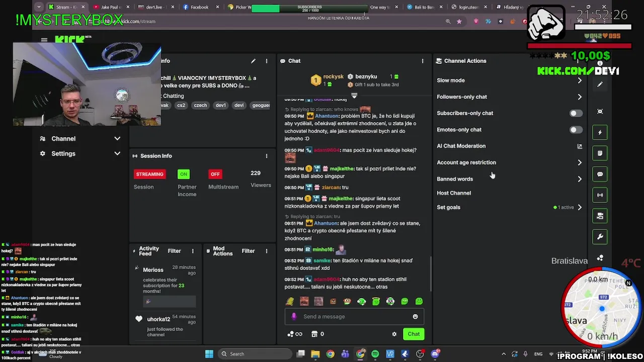Click the chat panel vertical scrollbar
The height and width of the screenshot is (362, 644).
coord(430,275)
